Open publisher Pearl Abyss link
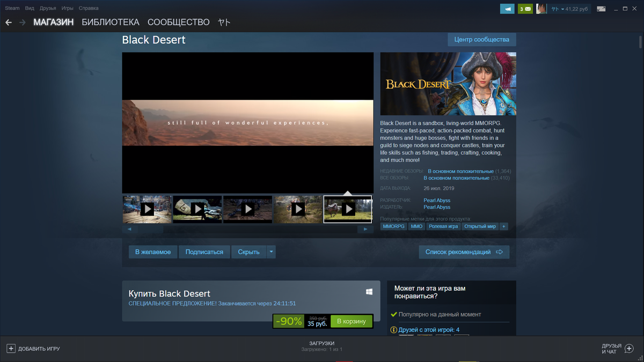 pos(437,207)
